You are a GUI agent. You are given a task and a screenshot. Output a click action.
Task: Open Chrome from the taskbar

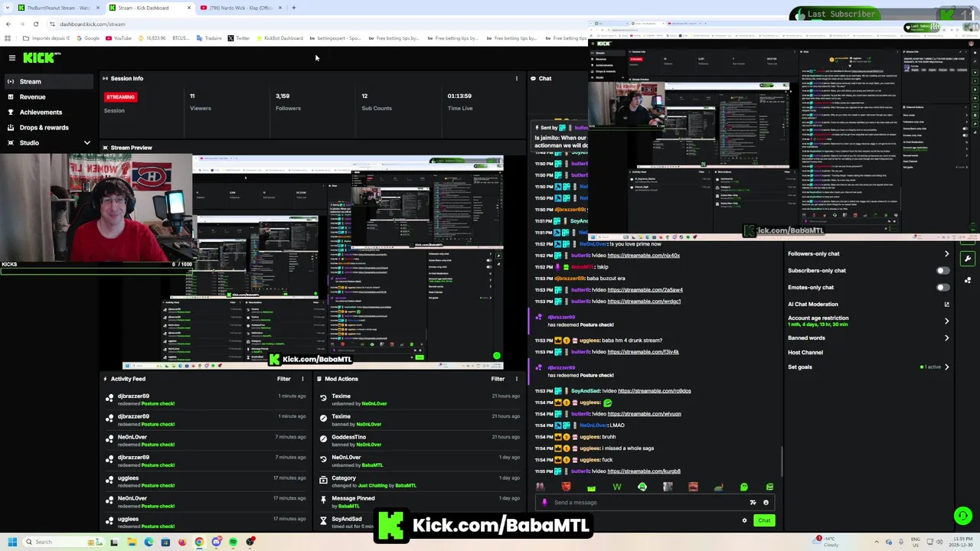pyautogui.click(x=199, y=542)
